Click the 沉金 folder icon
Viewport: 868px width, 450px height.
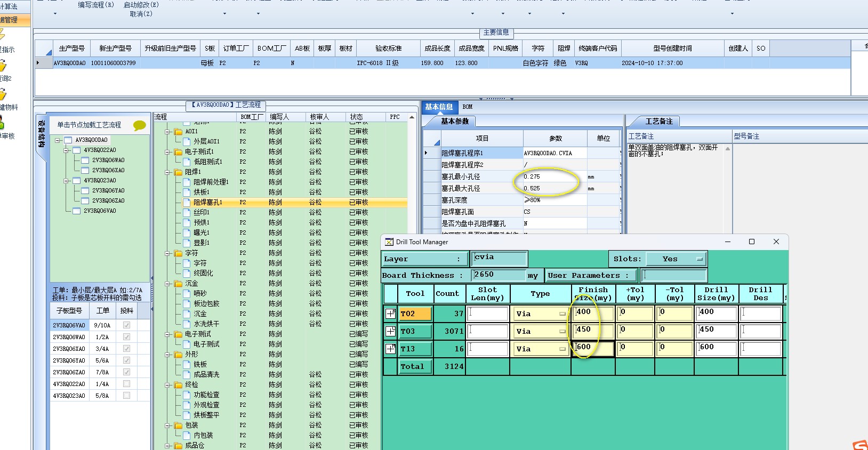(178, 283)
